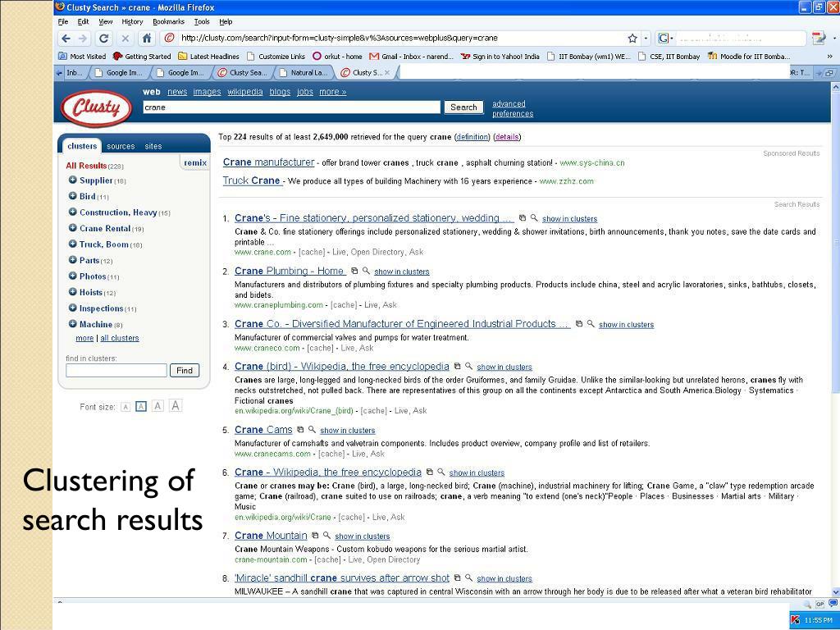
Task: Expand the Supplier cluster
Action: 72,180
